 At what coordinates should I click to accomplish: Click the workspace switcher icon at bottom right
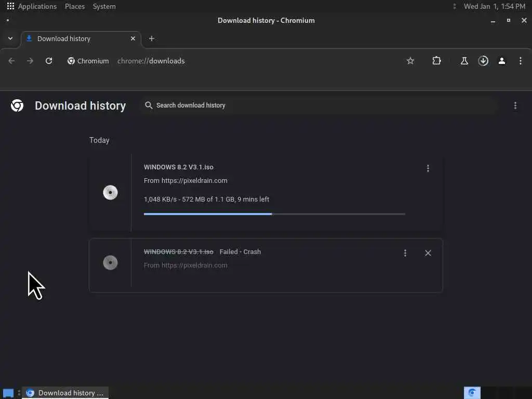(472, 393)
